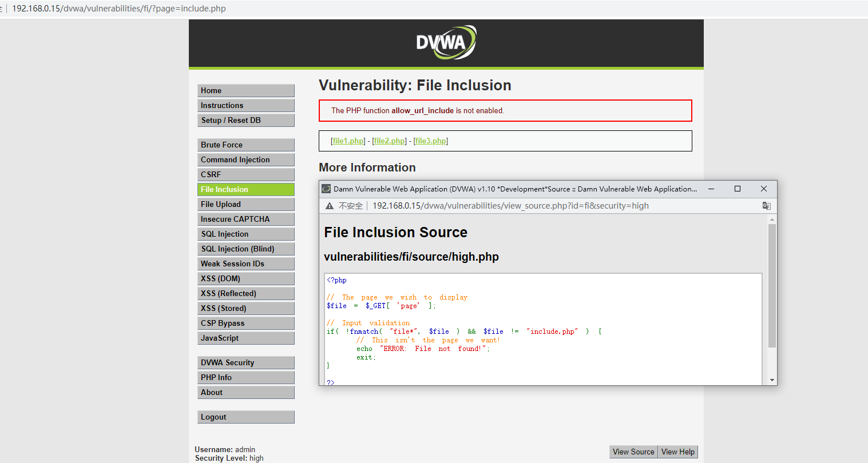
Task: Click the popup URL address field
Action: coord(510,206)
